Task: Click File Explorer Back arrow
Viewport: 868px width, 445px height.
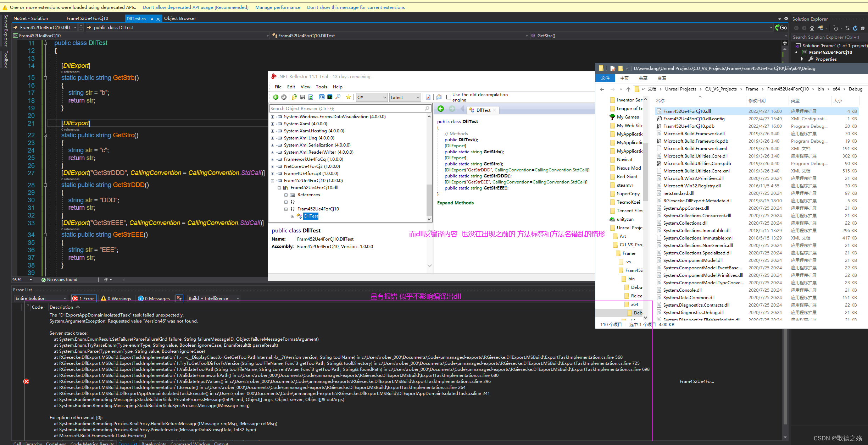Action: coord(602,89)
